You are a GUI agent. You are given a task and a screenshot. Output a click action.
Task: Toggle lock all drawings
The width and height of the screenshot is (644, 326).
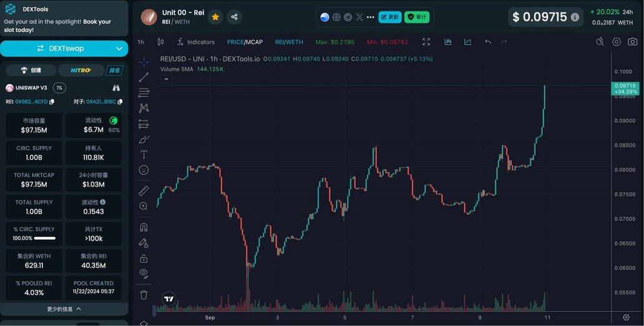click(x=144, y=259)
